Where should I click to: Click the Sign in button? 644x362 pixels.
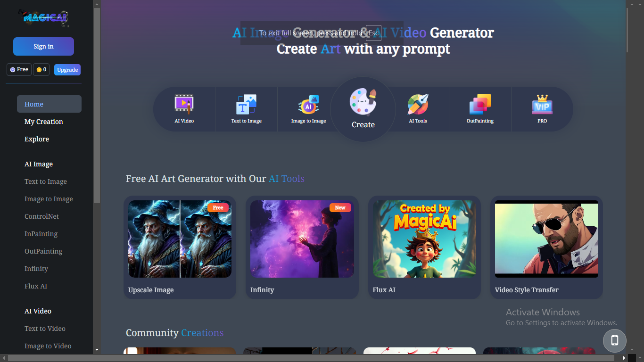coord(43,47)
